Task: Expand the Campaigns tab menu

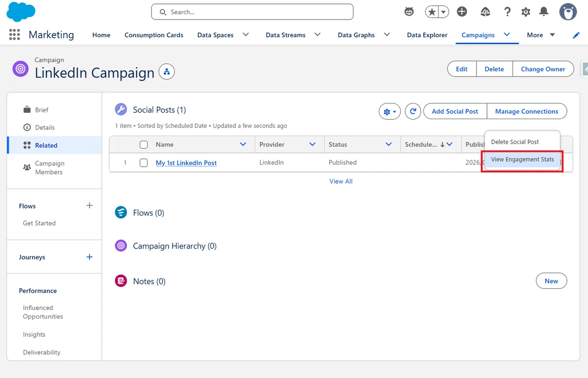Action: point(507,35)
